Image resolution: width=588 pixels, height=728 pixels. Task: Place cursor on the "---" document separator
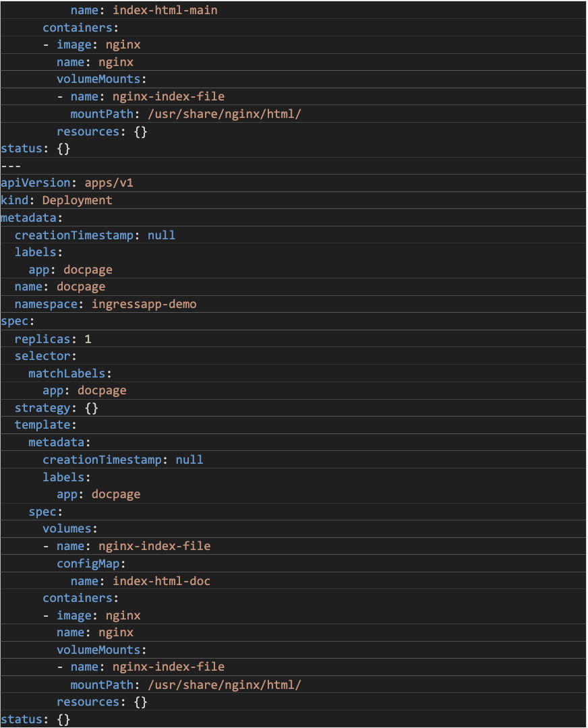[11, 166]
